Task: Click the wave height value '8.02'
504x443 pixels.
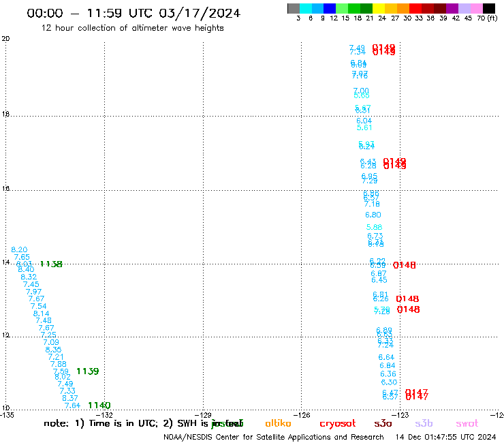Action: [x=63, y=377]
